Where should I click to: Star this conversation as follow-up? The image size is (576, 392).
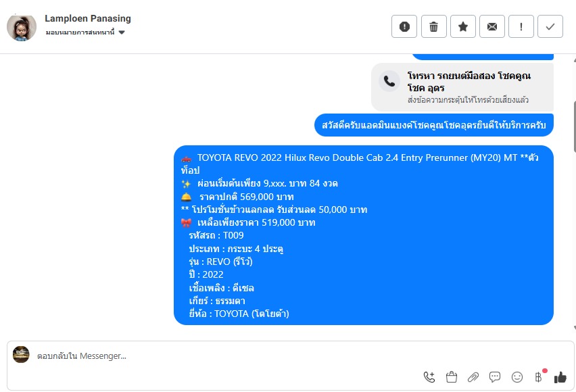463,26
